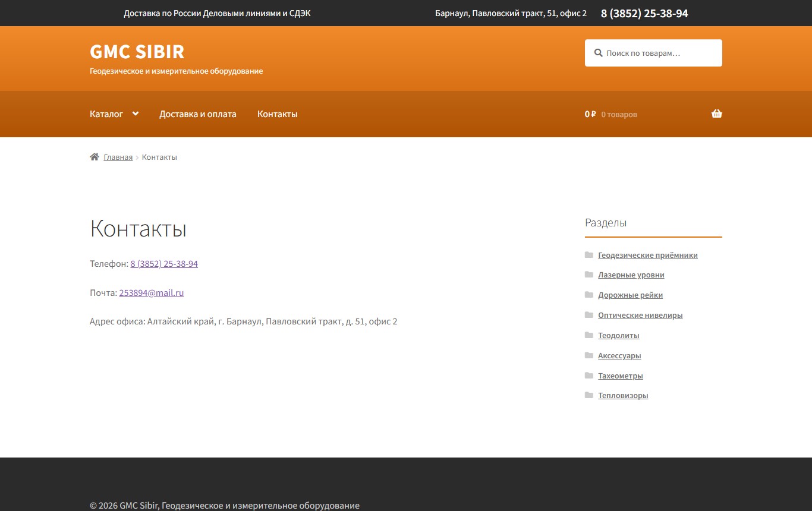This screenshot has width=812, height=511.
Task: Click the Адрес офиса text line
Action: (244, 321)
